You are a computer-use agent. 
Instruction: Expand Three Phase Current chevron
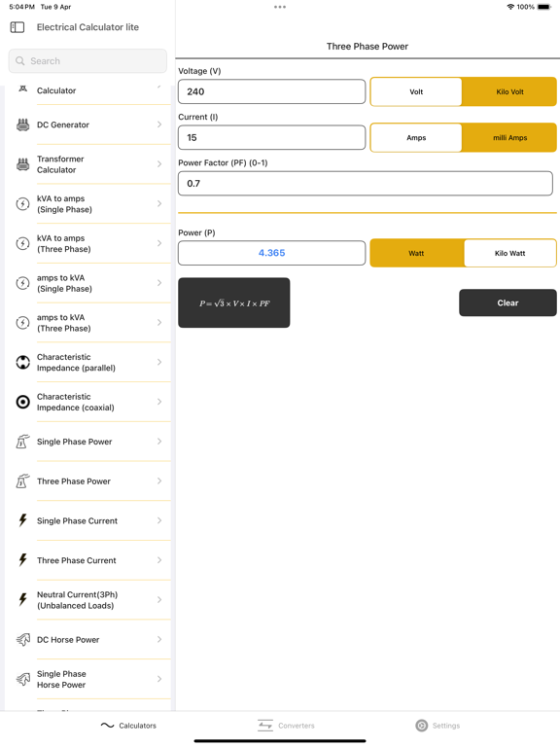click(159, 560)
